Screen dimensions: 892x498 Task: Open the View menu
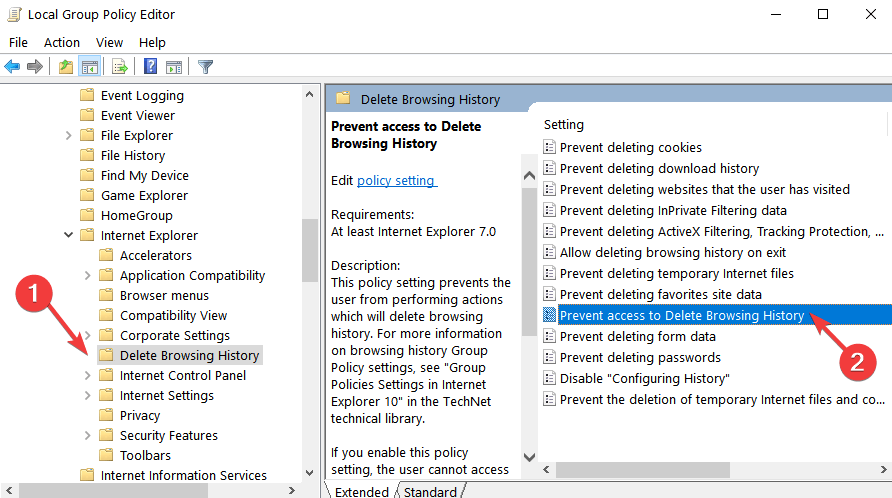tap(109, 43)
